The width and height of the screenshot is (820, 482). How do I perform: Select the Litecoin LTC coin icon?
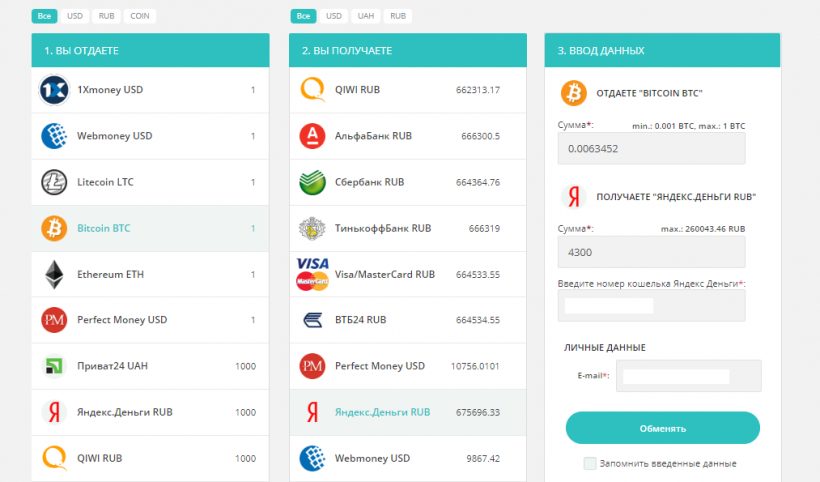[x=54, y=182]
